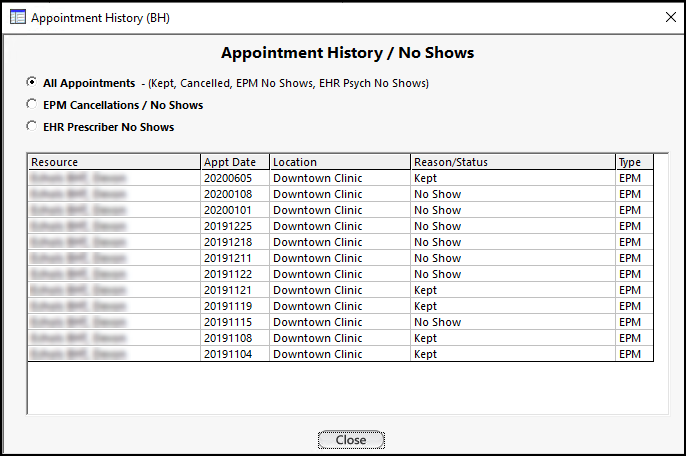The image size is (686, 456).
Task: Sort by the Resource column header
Action: tap(114, 162)
